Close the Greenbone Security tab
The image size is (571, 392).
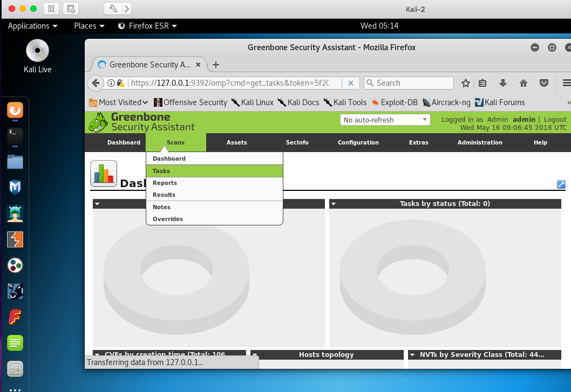[198, 64]
